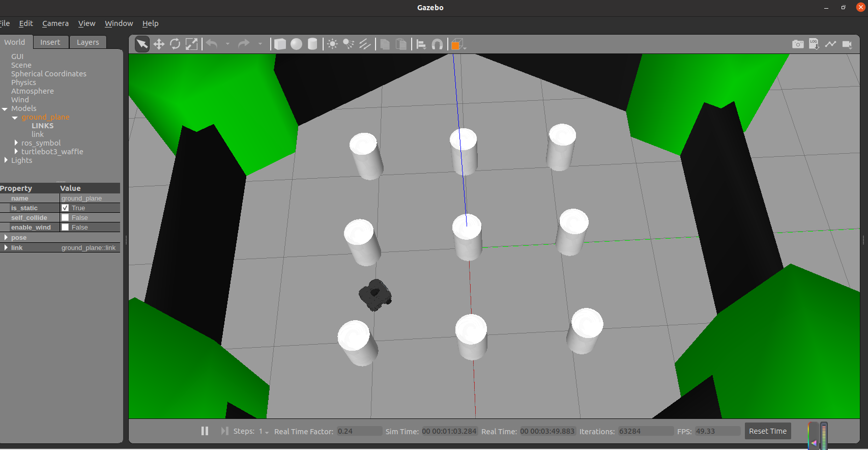Pause the simulation

(x=205, y=431)
